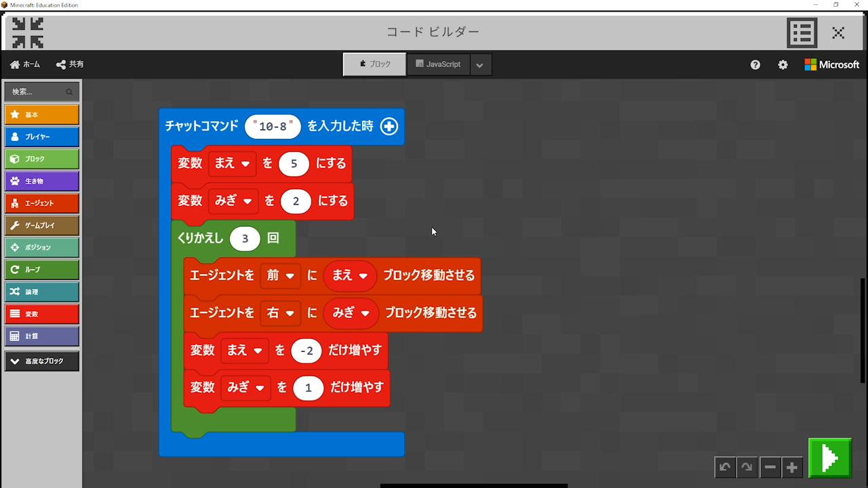The width and height of the screenshot is (868, 488).
Task: Open language dropdown arrow beside JavaScript
Action: click(x=480, y=65)
